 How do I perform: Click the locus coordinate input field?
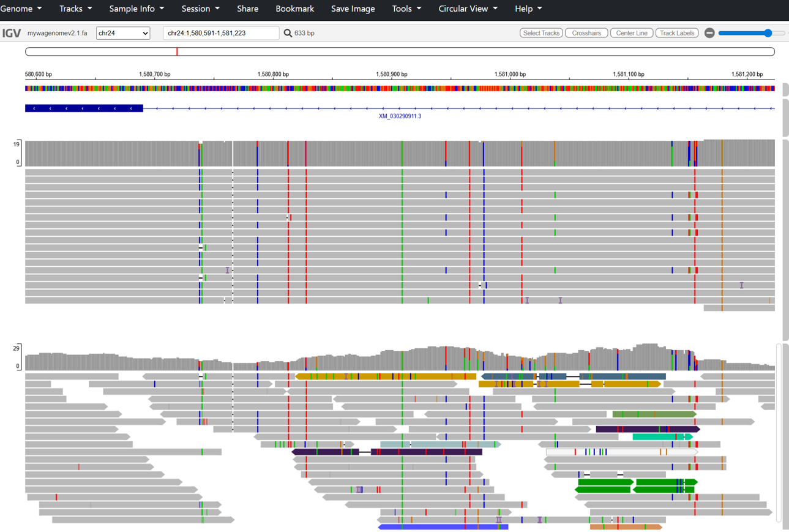pyautogui.click(x=220, y=33)
